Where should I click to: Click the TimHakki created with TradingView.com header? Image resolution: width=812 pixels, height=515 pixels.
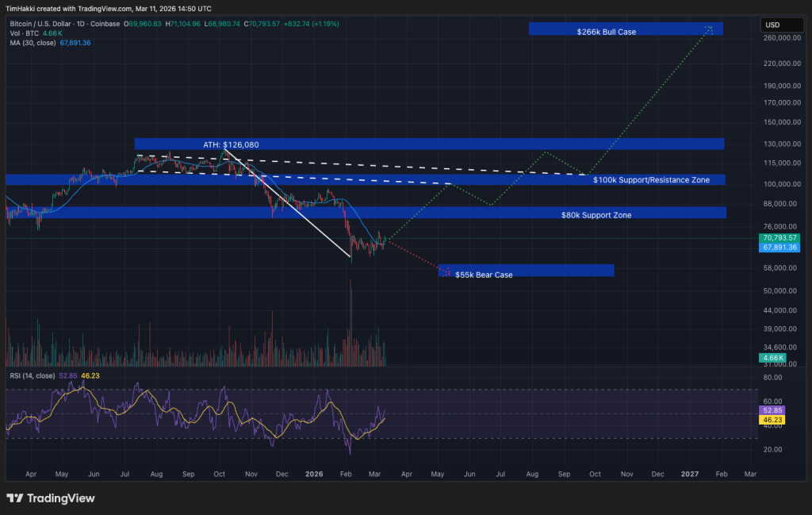click(x=111, y=7)
